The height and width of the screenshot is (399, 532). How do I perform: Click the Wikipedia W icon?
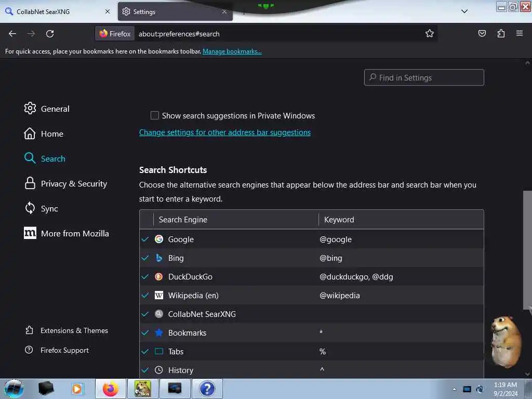[x=159, y=295]
